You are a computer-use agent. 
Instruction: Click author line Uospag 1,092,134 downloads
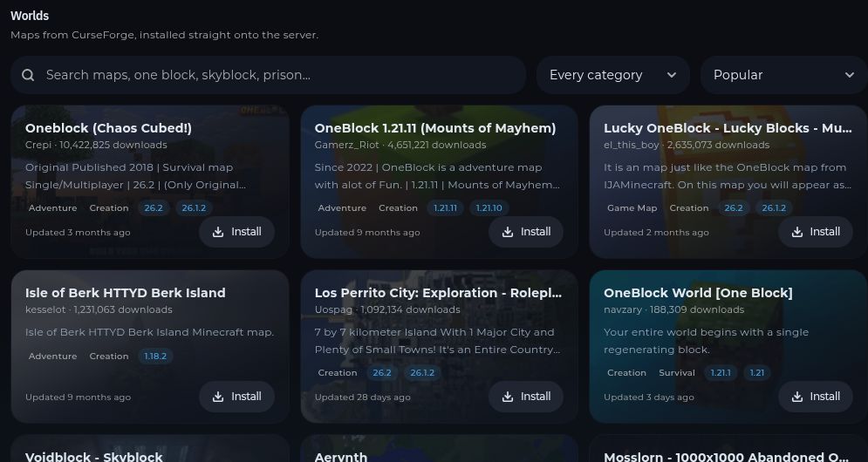coord(387,309)
